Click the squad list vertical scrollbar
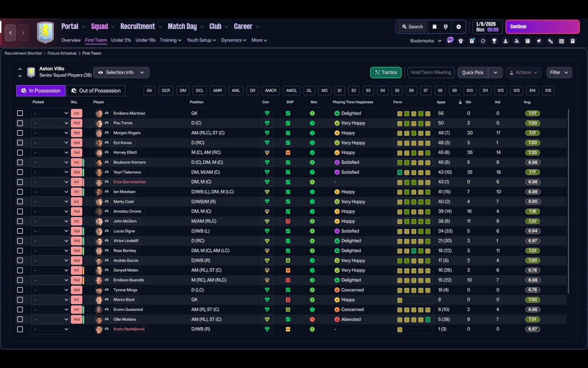This screenshot has width=588, height=368. click(569, 201)
